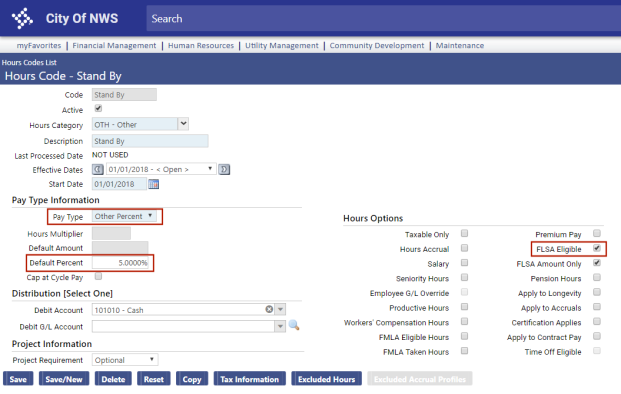Open the Maintenance menu

click(460, 46)
